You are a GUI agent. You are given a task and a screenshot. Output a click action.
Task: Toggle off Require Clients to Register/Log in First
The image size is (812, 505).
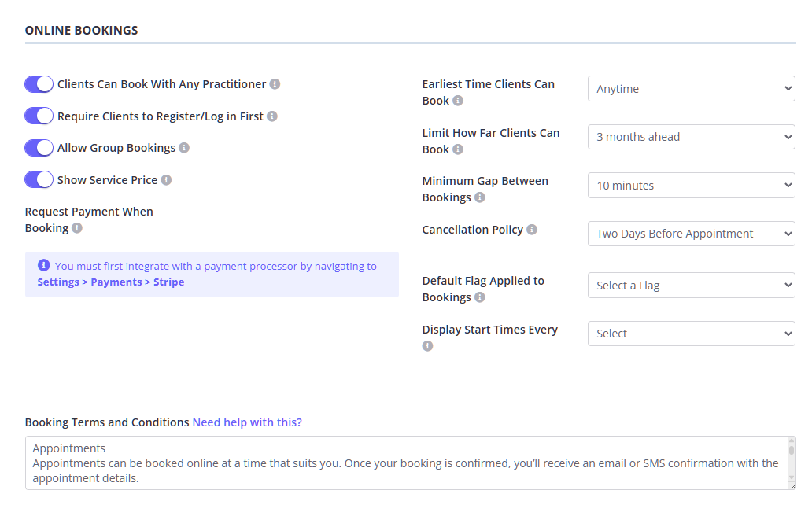click(39, 116)
